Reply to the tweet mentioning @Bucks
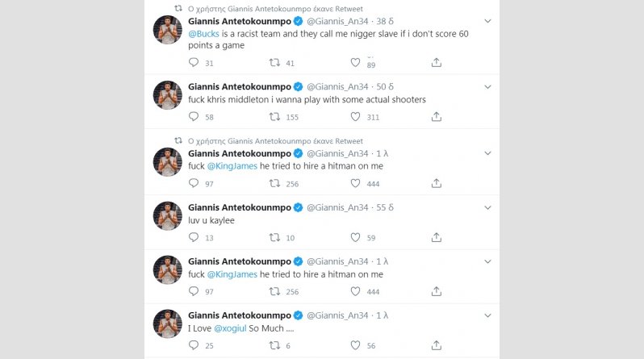The width and height of the screenshot is (644, 359). pyautogui.click(x=193, y=63)
